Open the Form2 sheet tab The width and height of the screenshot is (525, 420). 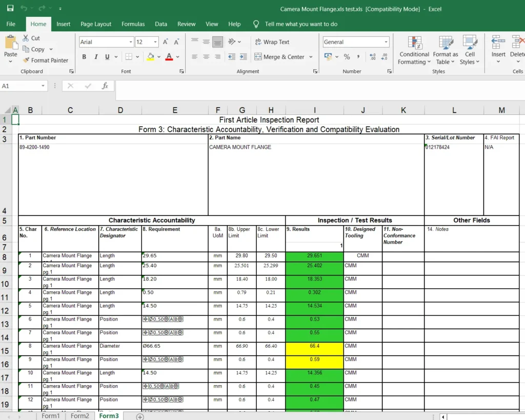(x=80, y=416)
